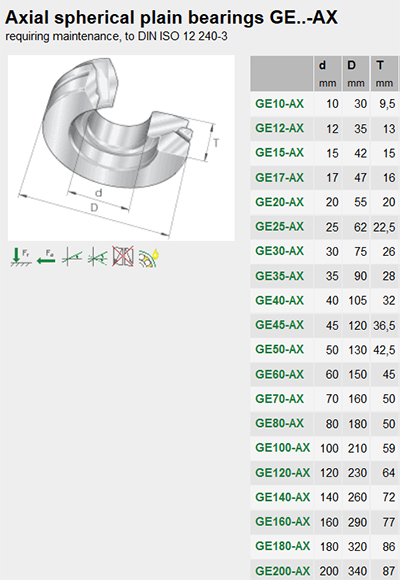
Task: Open the GE15-AX product link
Action: pos(279,153)
